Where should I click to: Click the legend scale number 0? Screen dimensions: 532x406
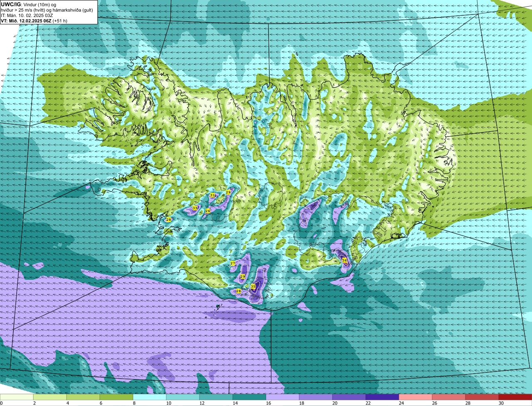(1, 403)
